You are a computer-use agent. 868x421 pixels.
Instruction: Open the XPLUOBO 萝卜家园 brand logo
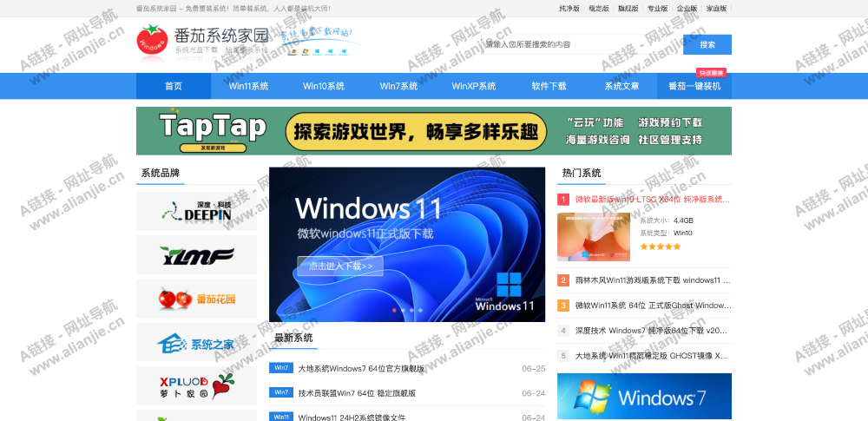pyautogui.click(x=196, y=386)
